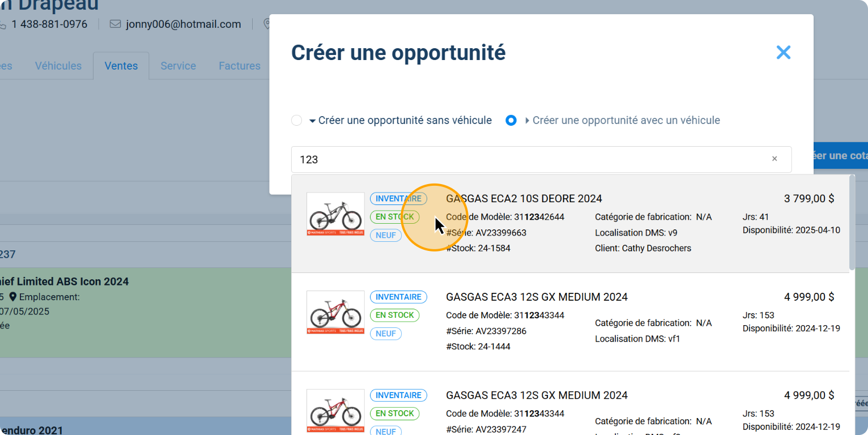Click INVENTAIRE badge on the GASGAS ECA2 row
This screenshot has width=868, height=435.
[x=398, y=199]
